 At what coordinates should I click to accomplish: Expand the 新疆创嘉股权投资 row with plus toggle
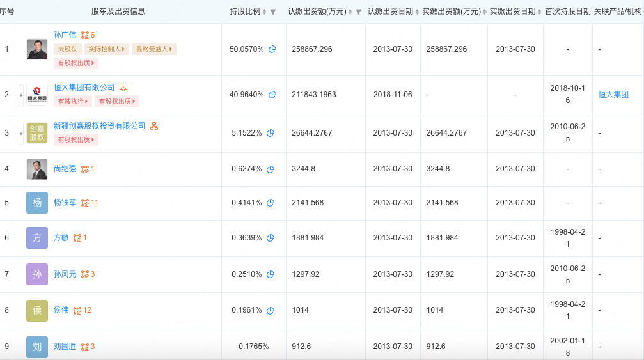pos(21,134)
